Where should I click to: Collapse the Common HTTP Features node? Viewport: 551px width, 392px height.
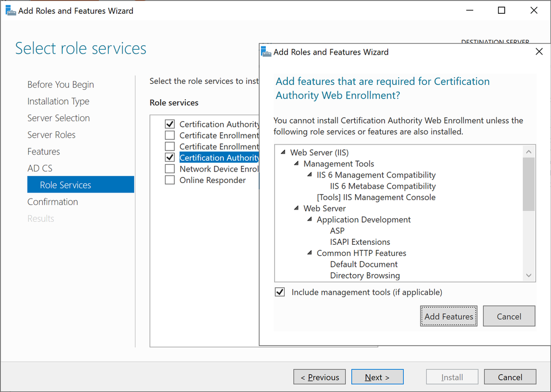tap(309, 253)
